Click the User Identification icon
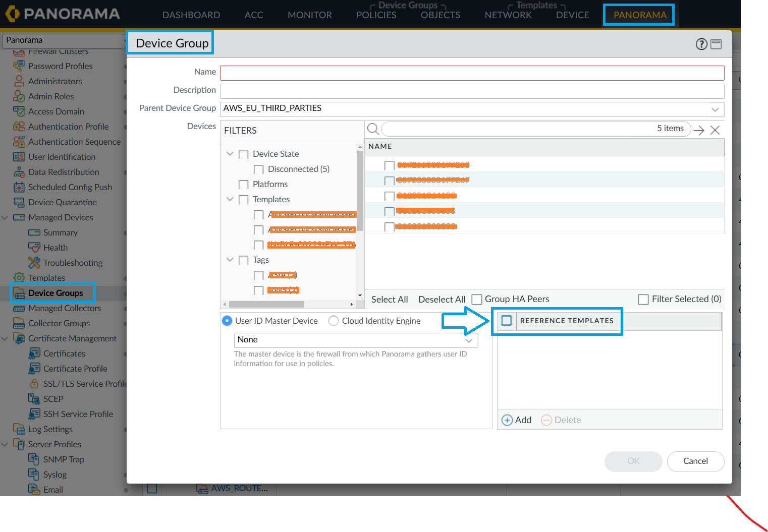Screen dimensions: 768x532 point(19,156)
